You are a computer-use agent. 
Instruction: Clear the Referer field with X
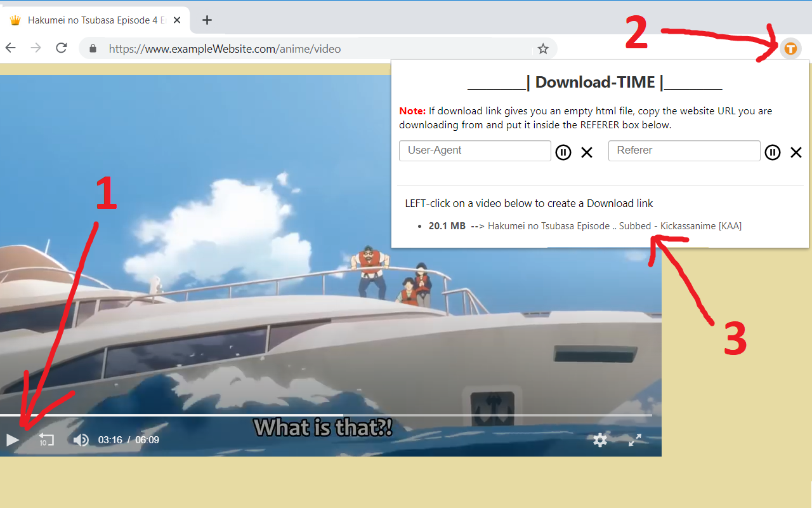pos(796,152)
